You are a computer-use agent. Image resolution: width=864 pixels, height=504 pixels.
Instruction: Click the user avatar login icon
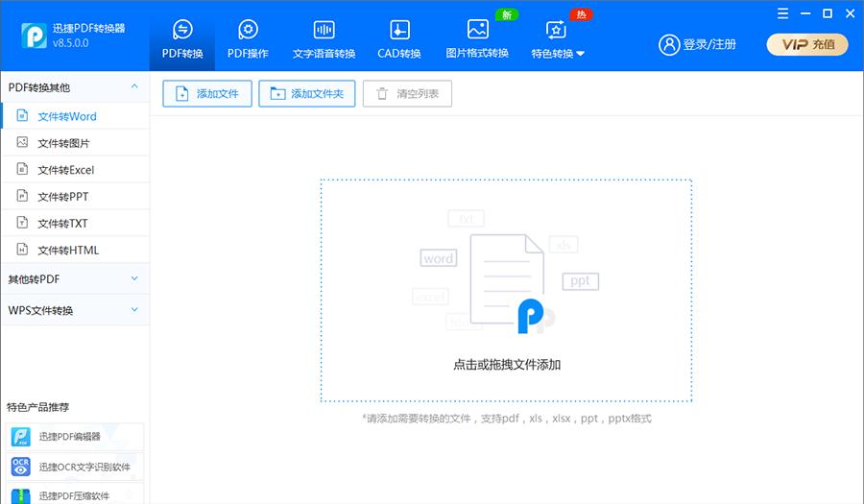pyautogui.click(x=668, y=44)
